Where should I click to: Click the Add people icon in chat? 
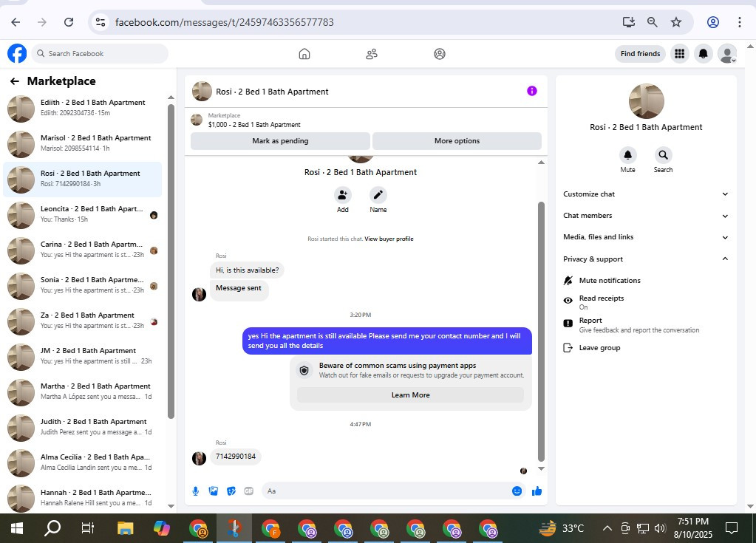click(342, 195)
